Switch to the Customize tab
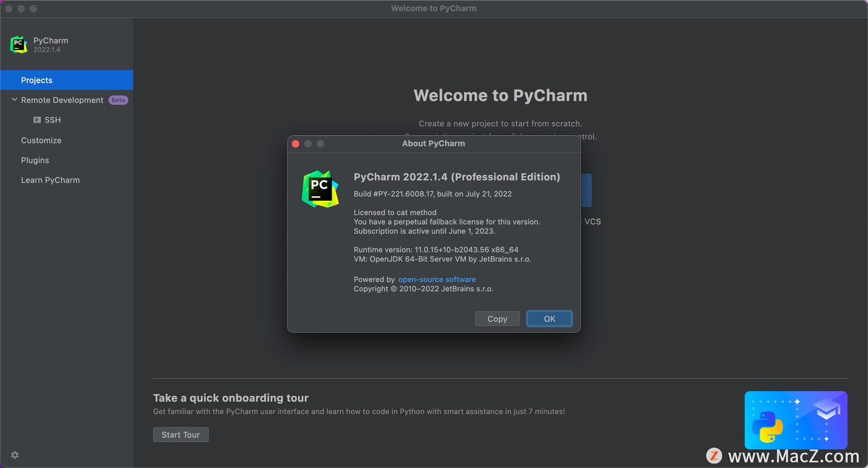 (x=41, y=140)
